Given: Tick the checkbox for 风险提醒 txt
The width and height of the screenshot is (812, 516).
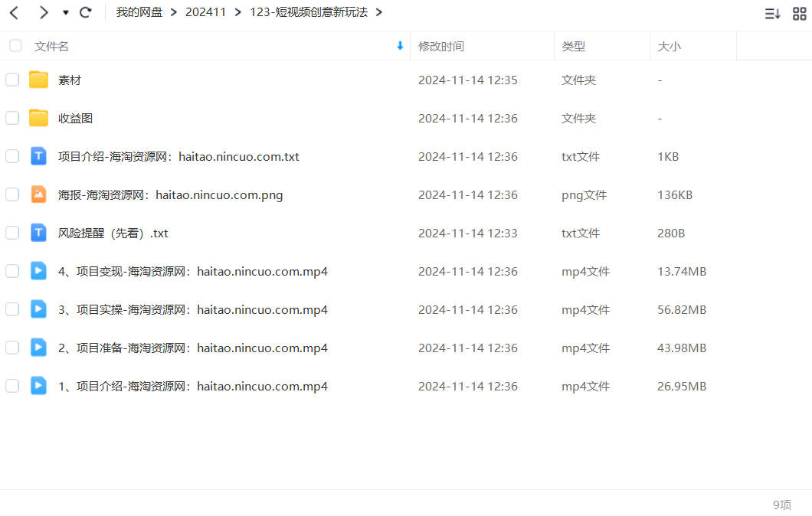Looking at the screenshot, I should [x=12, y=233].
